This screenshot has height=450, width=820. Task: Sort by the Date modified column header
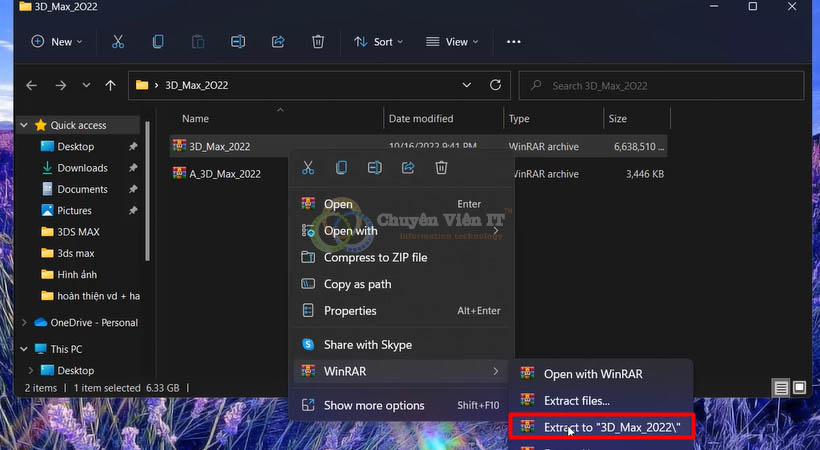pos(421,119)
